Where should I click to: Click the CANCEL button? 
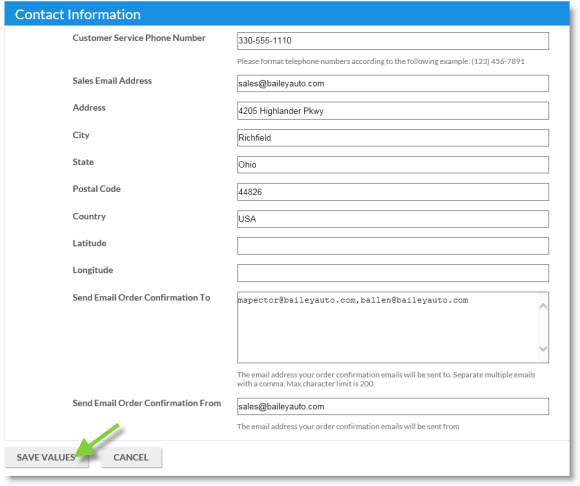coord(131,457)
